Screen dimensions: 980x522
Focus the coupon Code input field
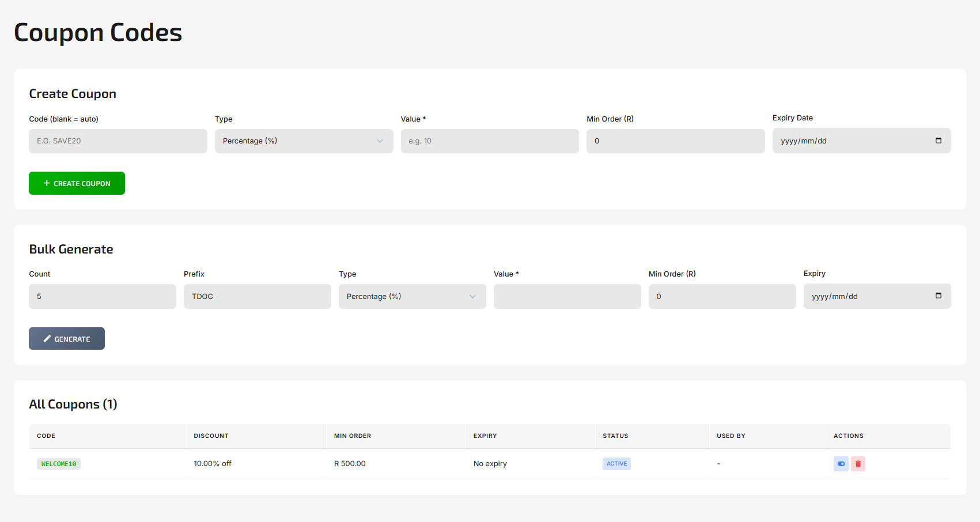118,141
